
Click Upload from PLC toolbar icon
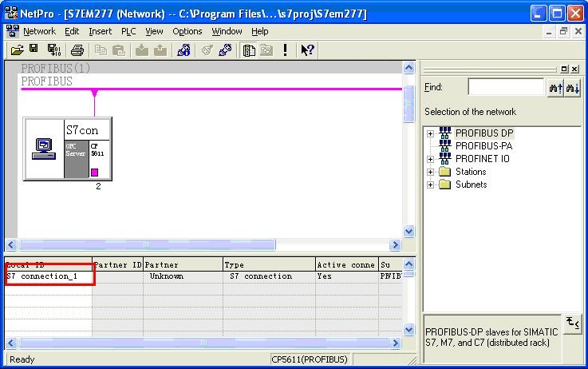pyautogui.click(x=160, y=50)
